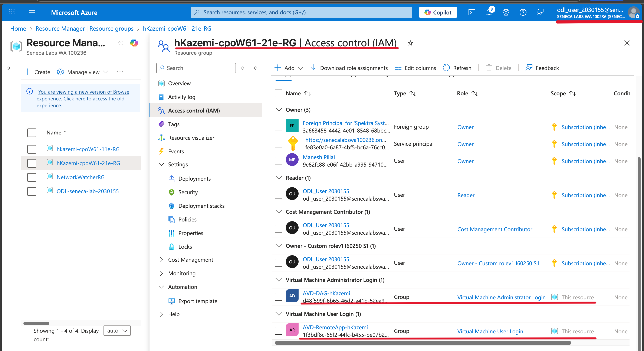Collapse the Cost Management Contributor group

tap(279, 212)
